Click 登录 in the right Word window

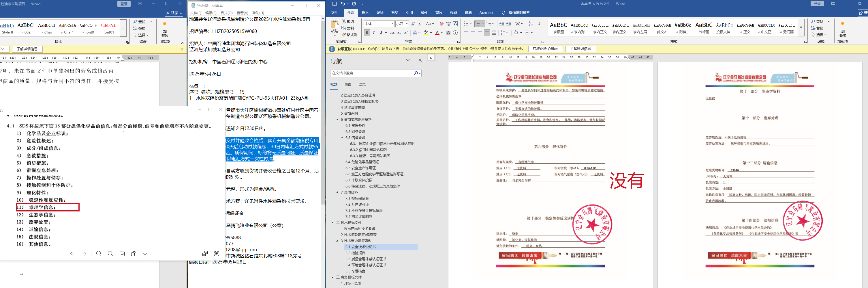tap(817, 4)
